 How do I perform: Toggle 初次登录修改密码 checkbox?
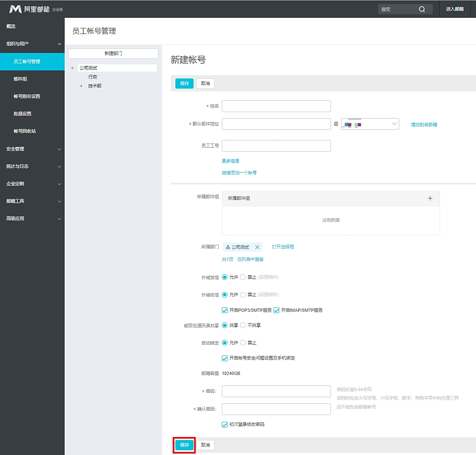pyautogui.click(x=225, y=424)
